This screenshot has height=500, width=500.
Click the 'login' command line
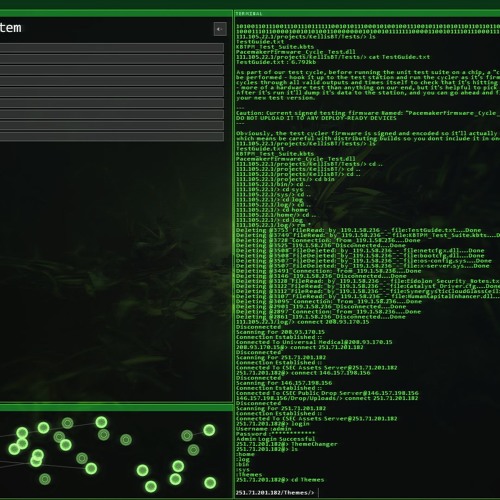pos(273,424)
